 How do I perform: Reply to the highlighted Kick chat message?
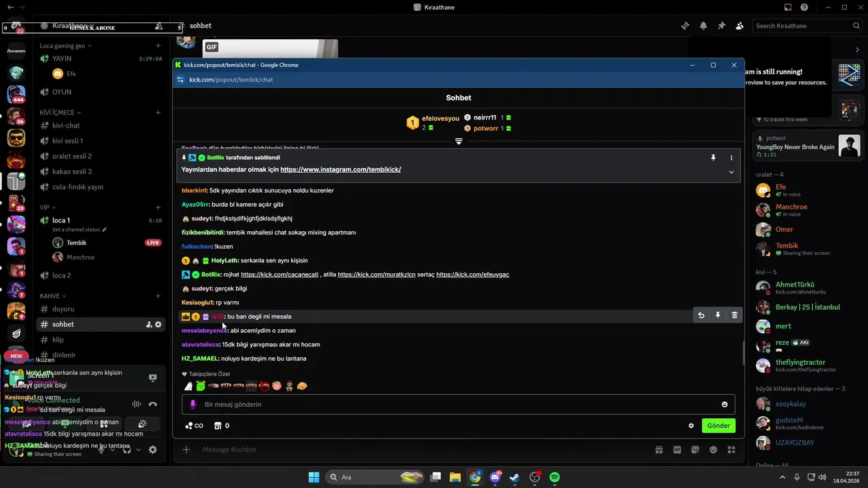(701, 315)
